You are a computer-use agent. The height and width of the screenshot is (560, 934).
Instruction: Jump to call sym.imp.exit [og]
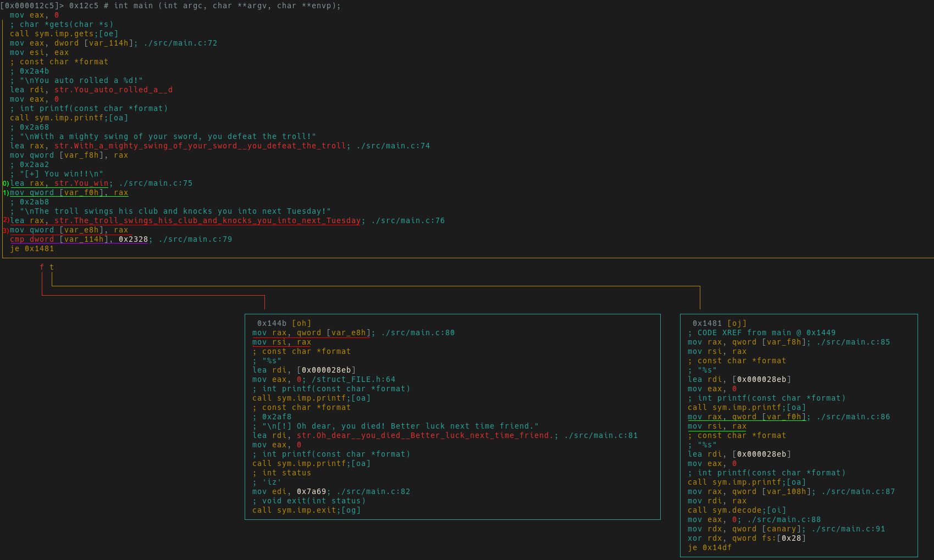(x=306, y=510)
